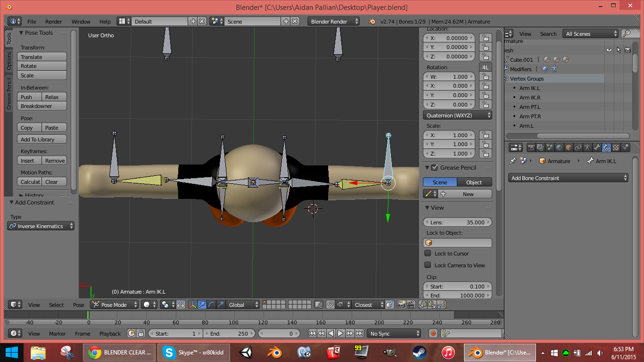Toggle the Grease Pencil panel checkbox
The width and height of the screenshot is (644, 362).
(435, 167)
